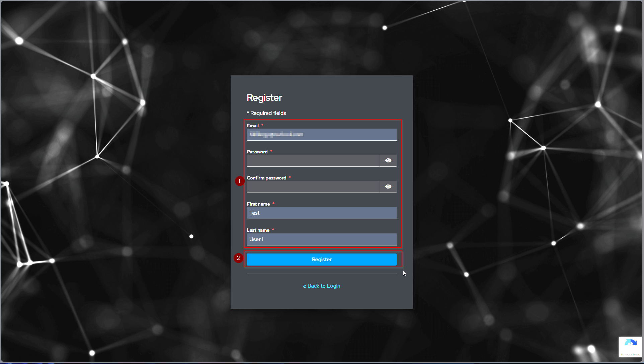Open the reCAPTCHA Privacy link
This screenshot has width=644, height=364.
click(625, 354)
